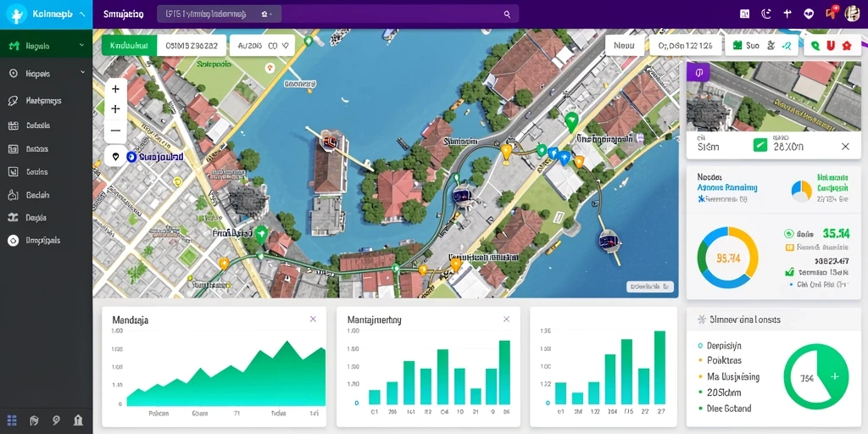Toggle the green Suo calendar checkbox in the map toolbar

tap(737, 46)
